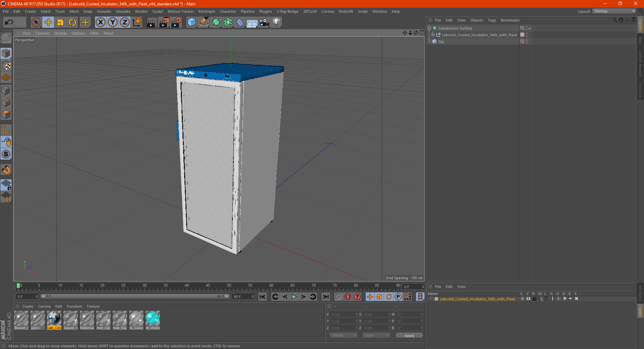644x349 pixels.
Task: Toggle layer lock for Labcold layer
Action: pyautogui.click(x=546, y=299)
